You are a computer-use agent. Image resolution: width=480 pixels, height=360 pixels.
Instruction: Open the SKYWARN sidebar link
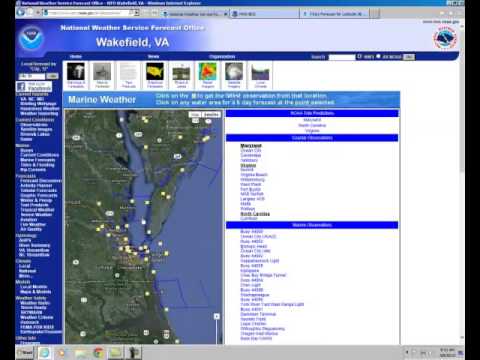click(x=31, y=312)
